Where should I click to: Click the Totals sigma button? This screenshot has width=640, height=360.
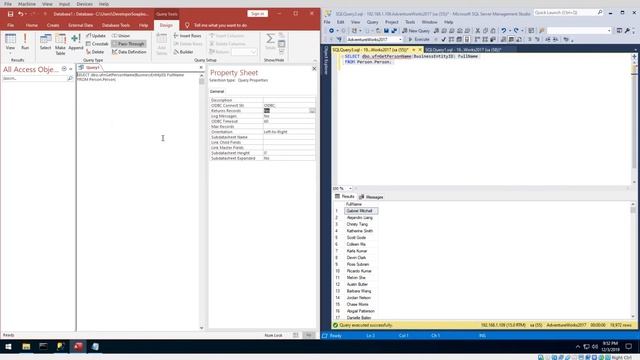click(x=270, y=41)
